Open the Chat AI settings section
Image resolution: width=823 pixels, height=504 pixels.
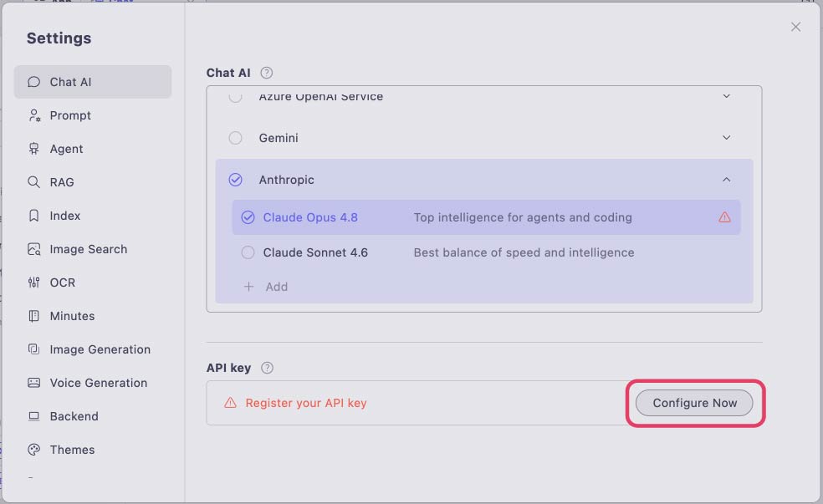point(92,82)
